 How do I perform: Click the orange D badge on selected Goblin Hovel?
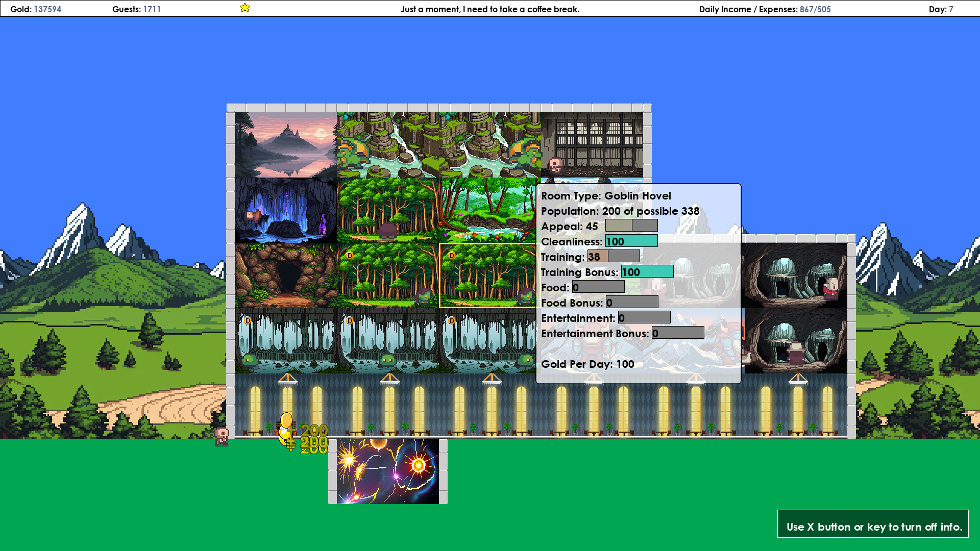click(451, 255)
